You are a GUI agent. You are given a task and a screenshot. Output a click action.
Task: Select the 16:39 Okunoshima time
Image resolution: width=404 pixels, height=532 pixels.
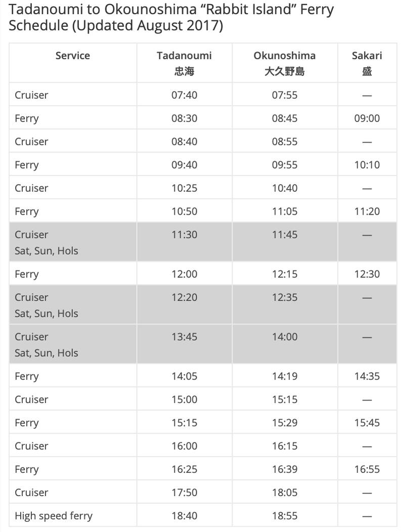click(285, 469)
